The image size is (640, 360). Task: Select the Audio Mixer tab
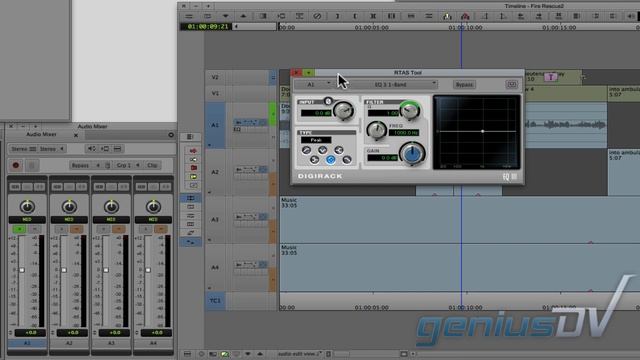41,134
